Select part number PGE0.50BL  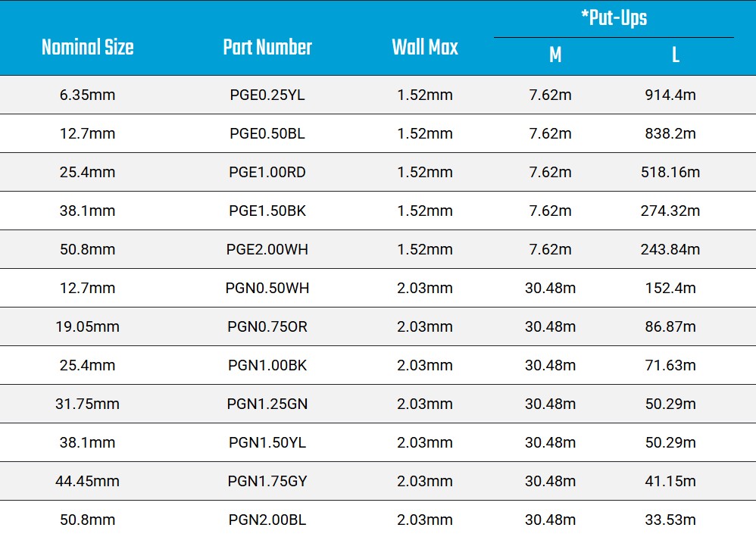[x=267, y=133]
